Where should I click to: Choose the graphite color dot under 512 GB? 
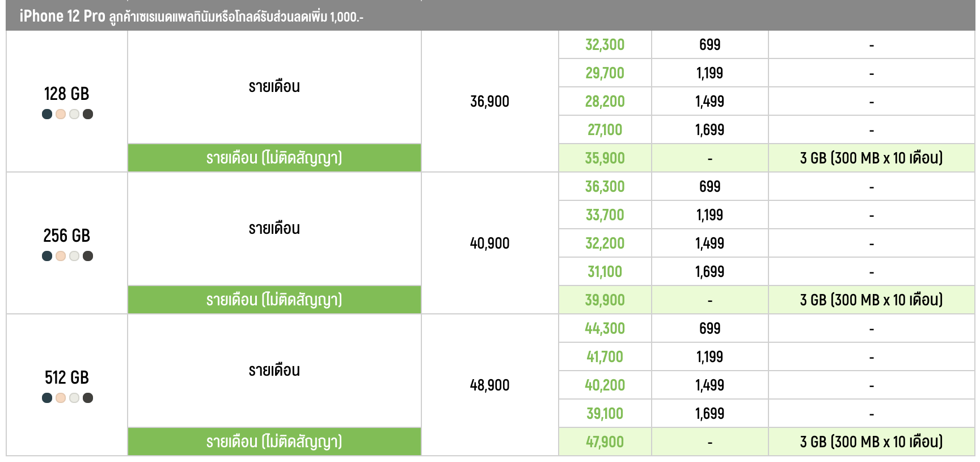(x=88, y=398)
